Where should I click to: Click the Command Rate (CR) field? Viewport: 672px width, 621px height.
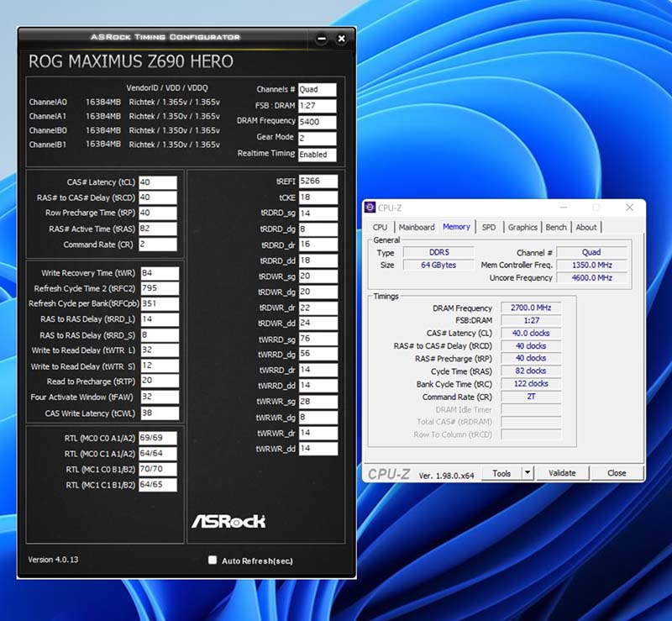pyautogui.click(x=160, y=243)
